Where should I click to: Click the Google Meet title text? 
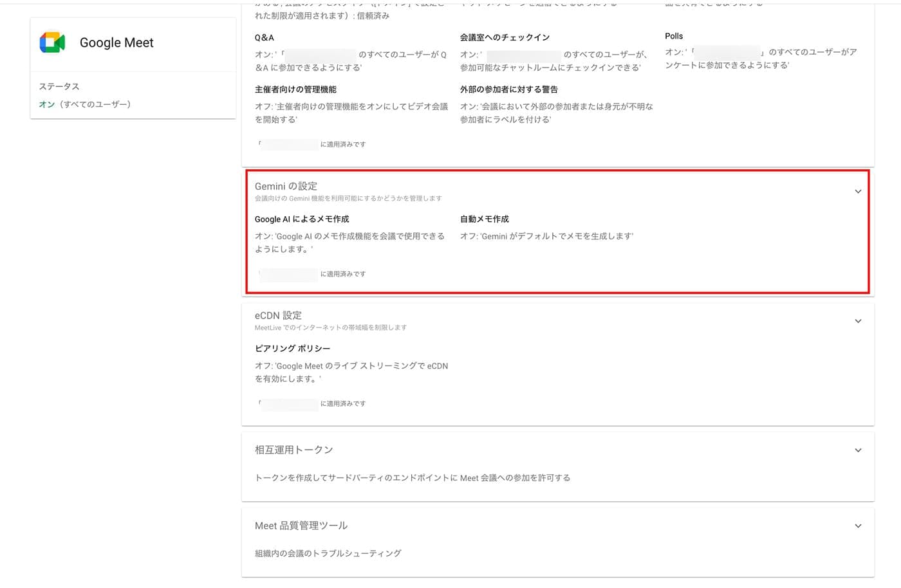(116, 42)
